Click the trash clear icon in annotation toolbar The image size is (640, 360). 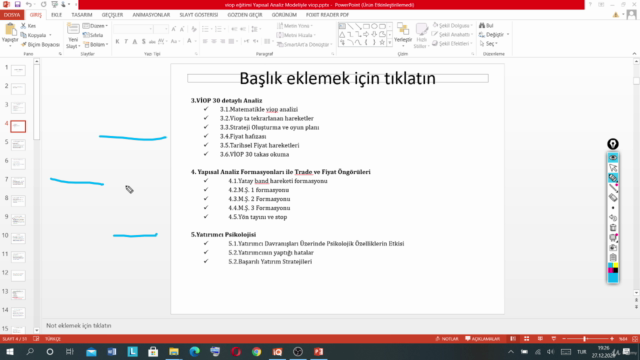click(613, 227)
